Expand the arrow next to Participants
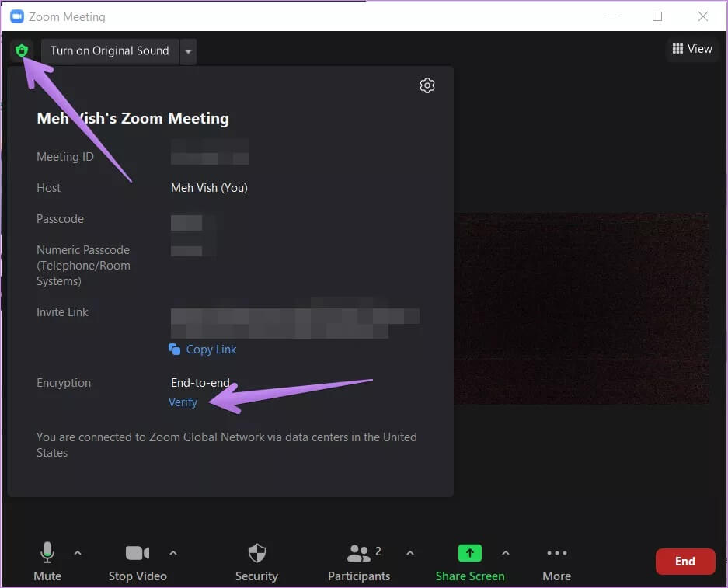728x588 pixels. coord(410,553)
